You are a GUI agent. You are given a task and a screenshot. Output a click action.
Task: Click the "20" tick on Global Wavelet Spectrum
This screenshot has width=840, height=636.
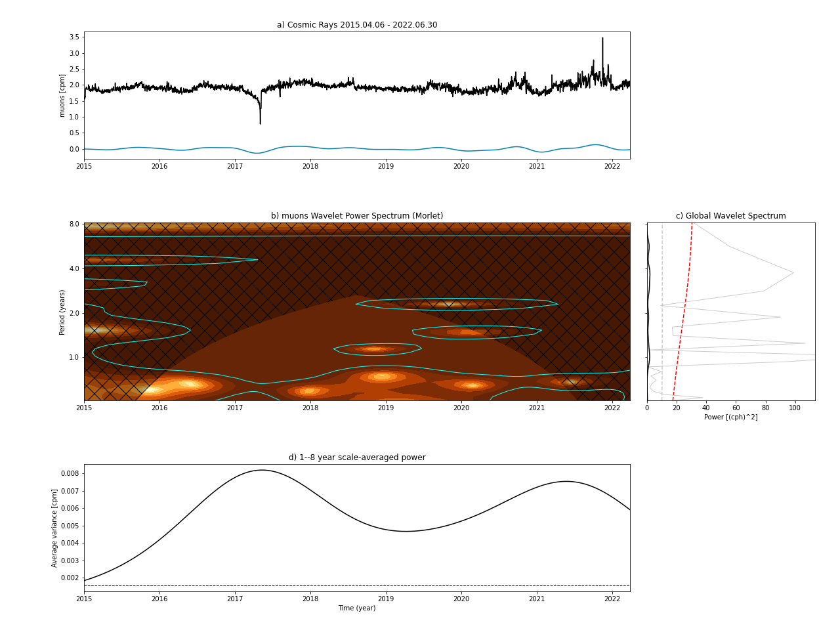tap(677, 408)
